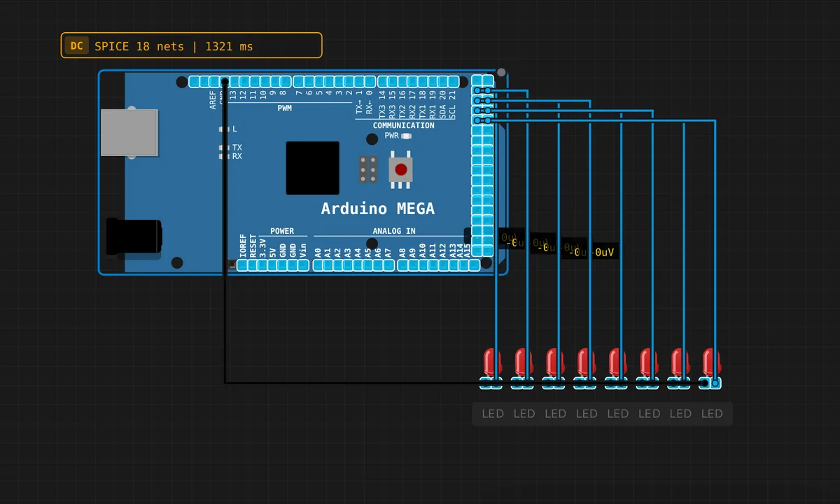This screenshot has height=504, width=840.
Task: Click the PWM header section label
Action: pyautogui.click(x=284, y=108)
